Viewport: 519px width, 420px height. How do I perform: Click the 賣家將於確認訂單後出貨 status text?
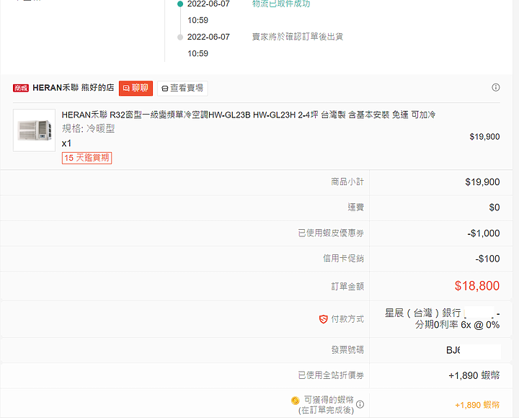point(298,37)
